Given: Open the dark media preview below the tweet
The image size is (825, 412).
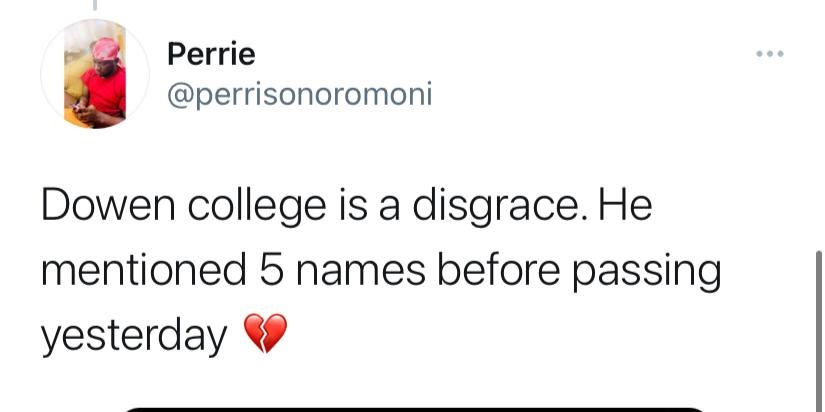Looking at the screenshot, I should click(413, 408).
